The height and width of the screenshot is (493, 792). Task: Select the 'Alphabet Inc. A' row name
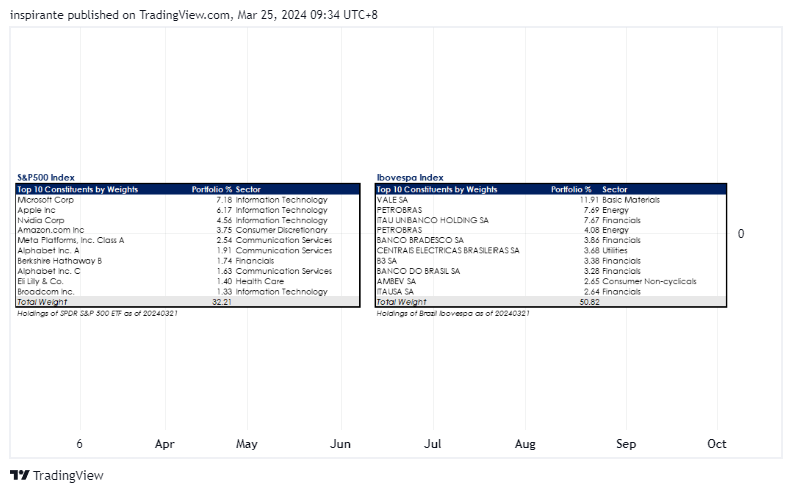point(48,250)
